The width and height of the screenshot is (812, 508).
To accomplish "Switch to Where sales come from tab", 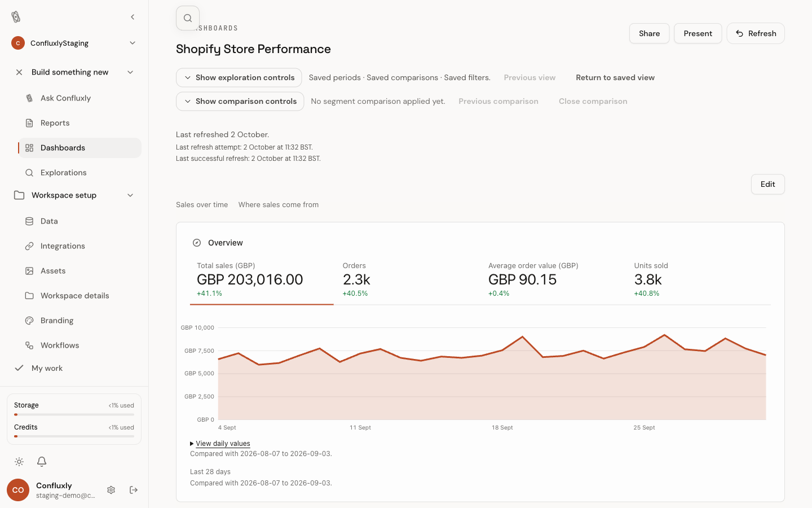I will pos(279,205).
